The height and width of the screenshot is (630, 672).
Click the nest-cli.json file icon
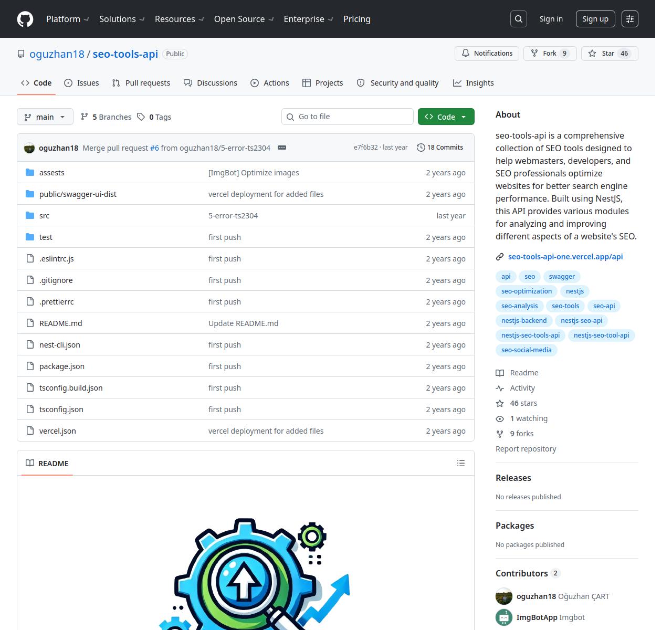(30, 344)
